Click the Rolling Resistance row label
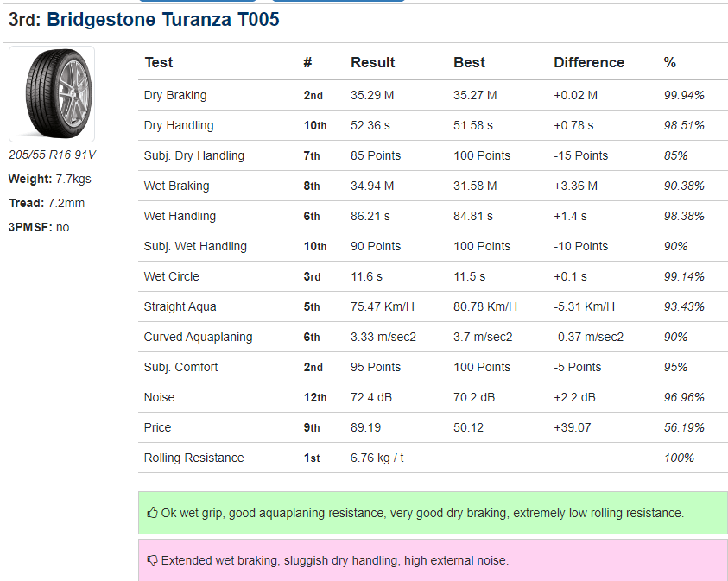 [x=193, y=458]
